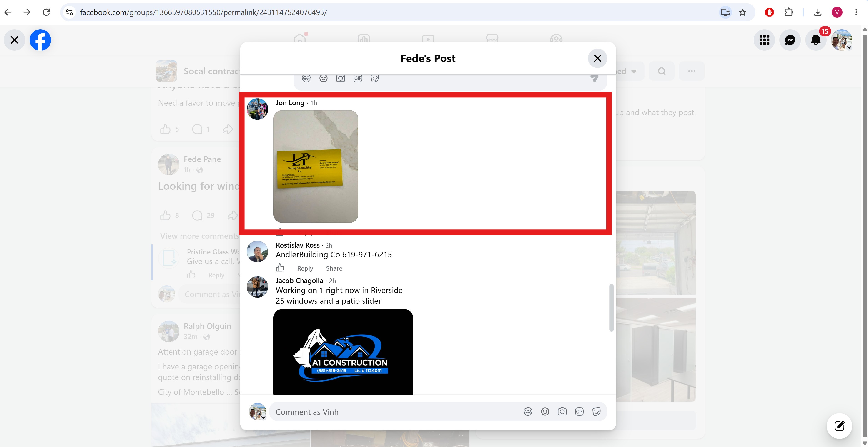Click the X button beside Facebook logo

pyautogui.click(x=15, y=40)
